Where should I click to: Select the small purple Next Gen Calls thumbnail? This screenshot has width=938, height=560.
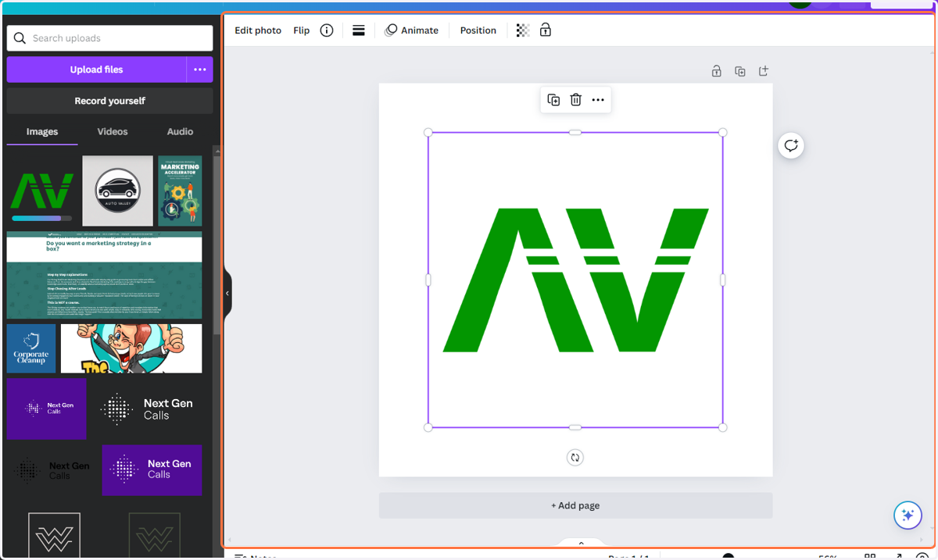point(47,408)
